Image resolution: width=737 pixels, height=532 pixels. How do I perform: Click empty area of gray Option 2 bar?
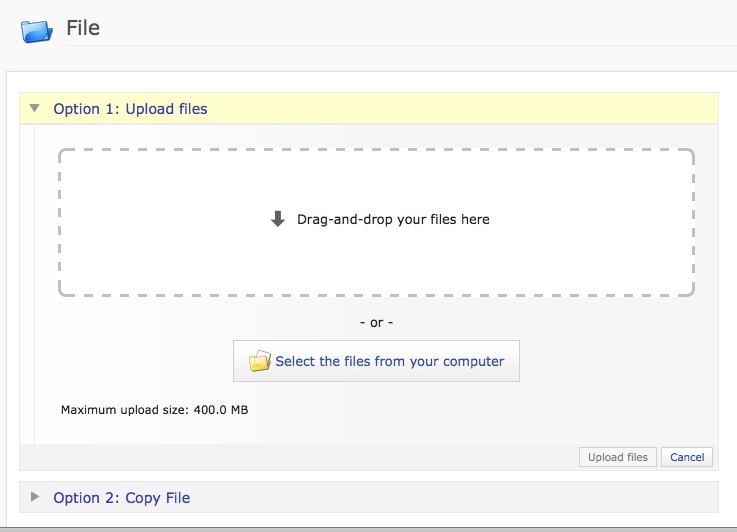(450, 497)
